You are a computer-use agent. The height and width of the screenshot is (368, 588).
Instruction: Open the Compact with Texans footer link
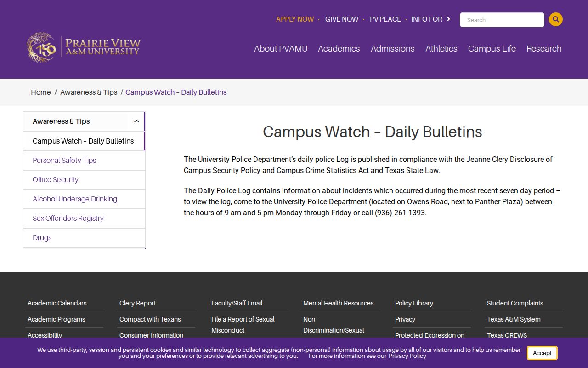[x=150, y=319]
